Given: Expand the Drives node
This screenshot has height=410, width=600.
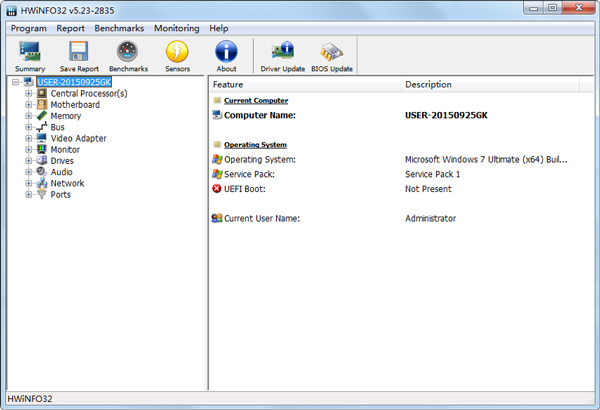Looking at the screenshot, I should pos(29,161).
